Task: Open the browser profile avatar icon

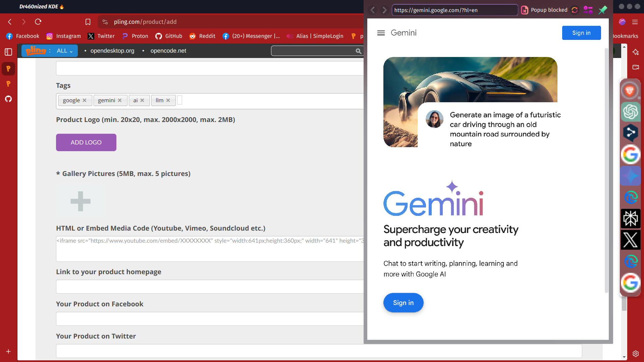Action: click(x=622, y=22)
